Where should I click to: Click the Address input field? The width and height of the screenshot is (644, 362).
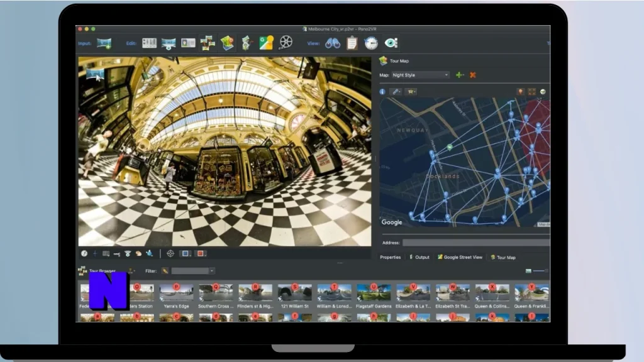pyautogui.click(x=475, y=243)
